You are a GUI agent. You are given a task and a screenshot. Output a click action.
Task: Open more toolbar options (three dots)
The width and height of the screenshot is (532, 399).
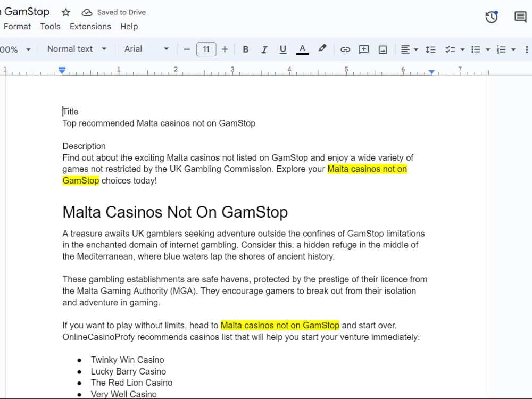527,49
